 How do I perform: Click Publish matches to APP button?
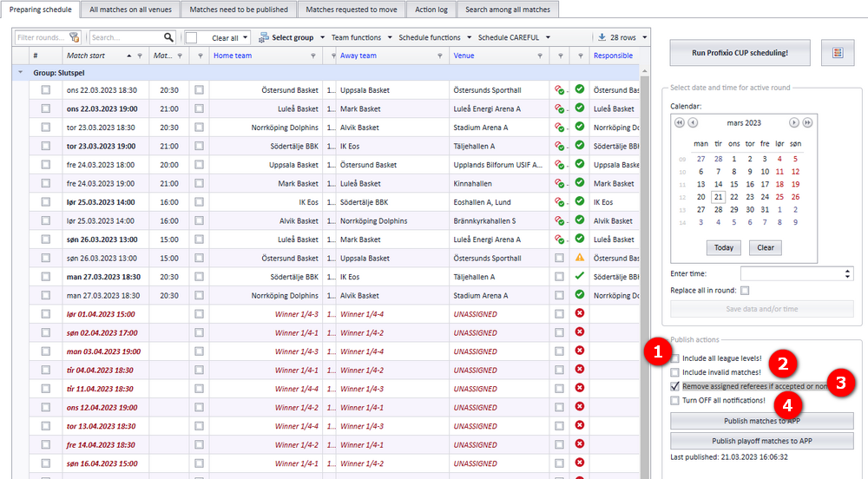tap(762, 421)
